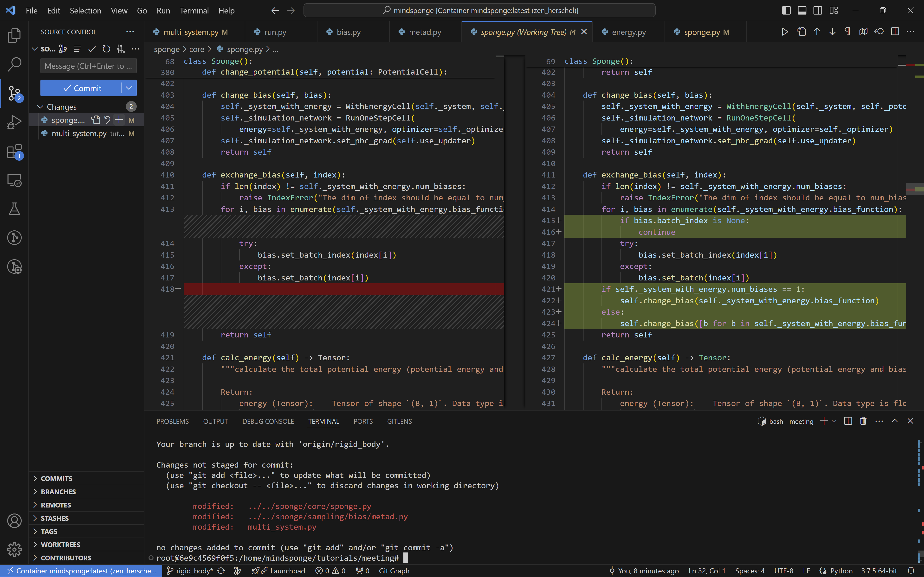The height and width of the screenshot is (577, 924).
Task: Open the Commit button dropdown arrow
Action: (129, 88)
